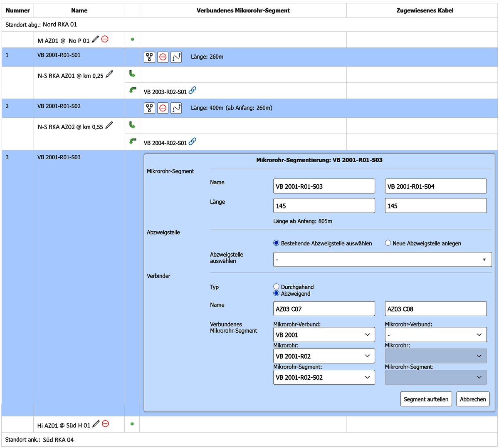Switch Verbinder Typ to Durchgehend
Screen dimensions: 499x448
pos(276,286)
